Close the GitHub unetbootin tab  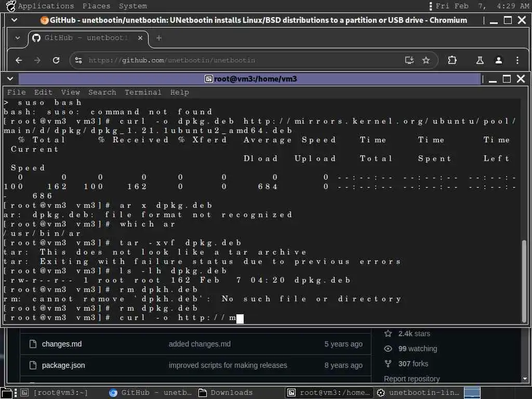[x=140, y=38]
